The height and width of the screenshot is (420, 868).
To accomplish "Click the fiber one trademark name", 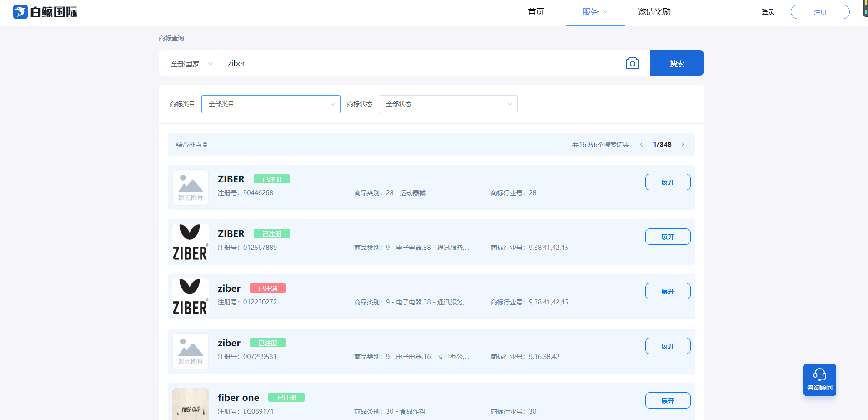I will (238, 397).
